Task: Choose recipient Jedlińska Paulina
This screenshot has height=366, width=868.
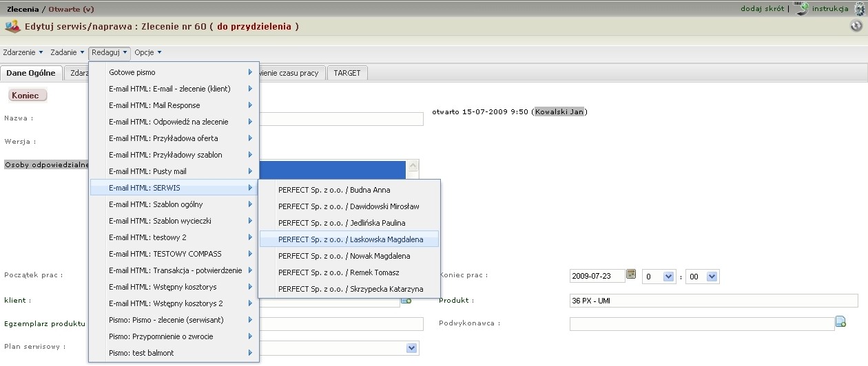Action: (349, 223)
